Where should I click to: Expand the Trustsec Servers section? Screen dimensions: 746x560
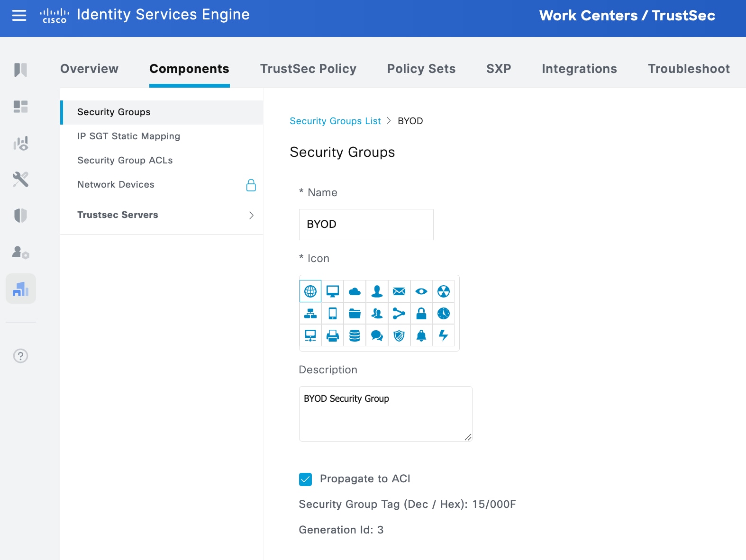(x=251, y=215)
